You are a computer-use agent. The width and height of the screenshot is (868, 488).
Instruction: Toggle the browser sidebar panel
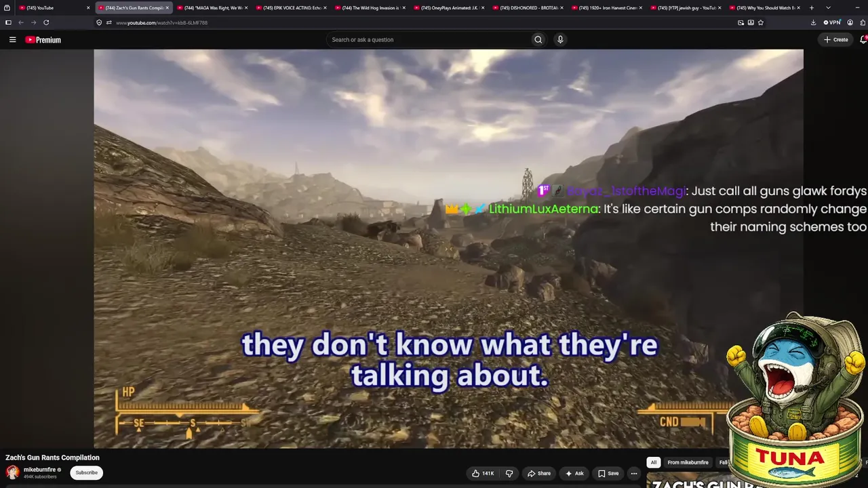[8, 22]
